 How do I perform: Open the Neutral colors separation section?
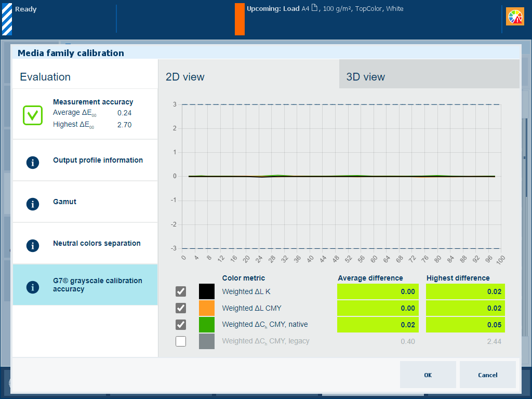(x=97, y=243)
